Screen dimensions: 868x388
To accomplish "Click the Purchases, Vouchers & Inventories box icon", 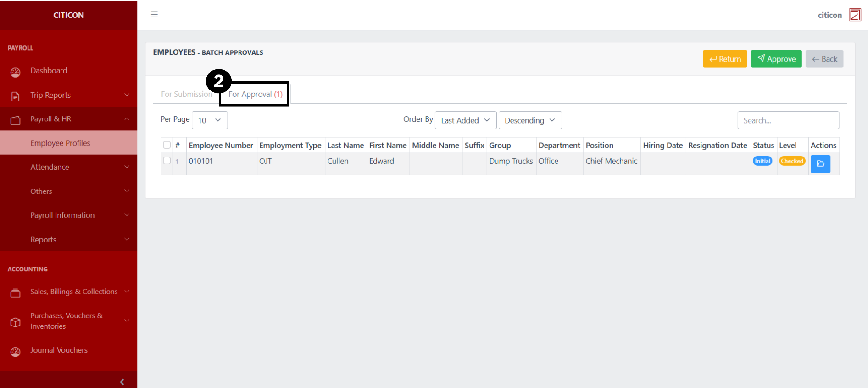I will click(x=16, y=322).
